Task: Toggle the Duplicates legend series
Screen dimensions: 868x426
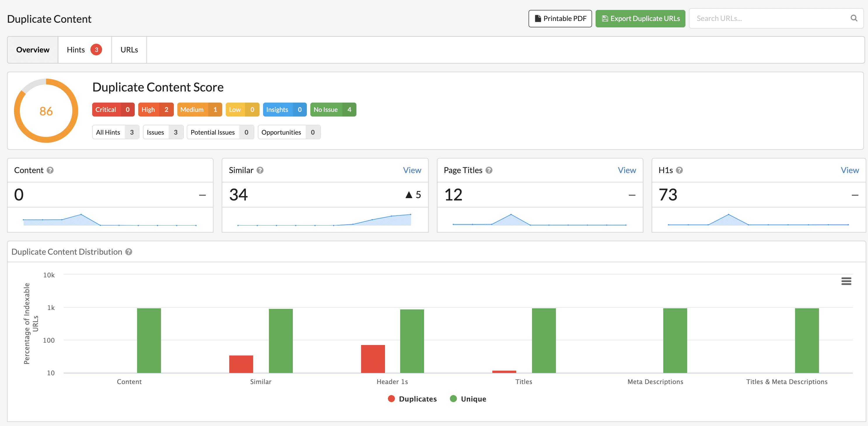Action: pyautogui.click(x=412, y=399)
